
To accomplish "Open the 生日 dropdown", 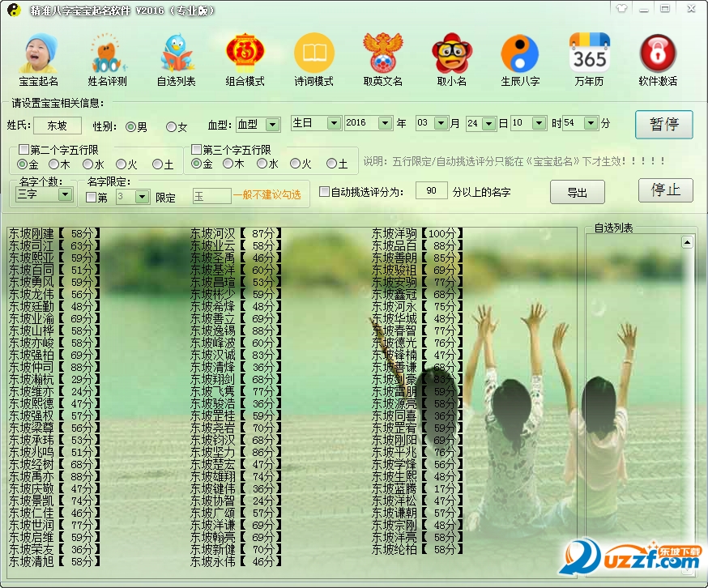I will (334, 123).
